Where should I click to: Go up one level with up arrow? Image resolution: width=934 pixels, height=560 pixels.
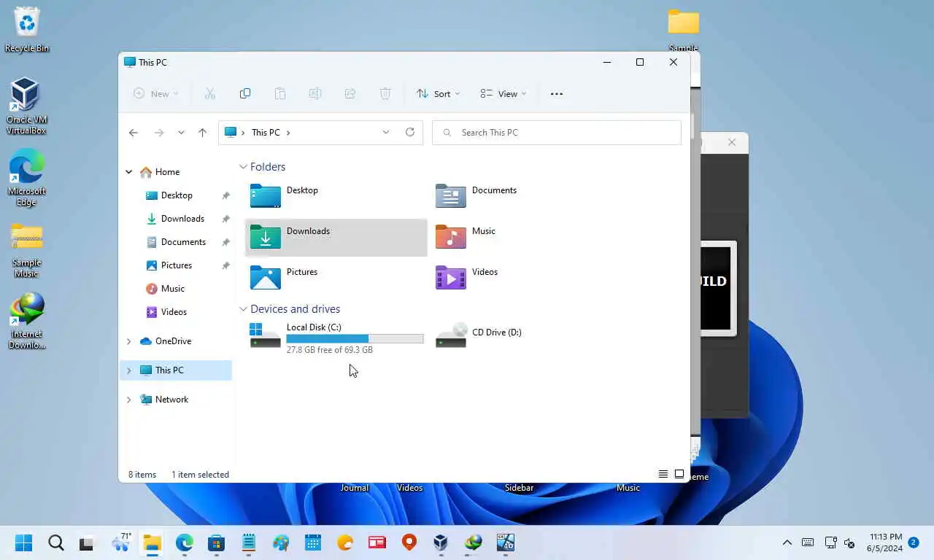203,133
